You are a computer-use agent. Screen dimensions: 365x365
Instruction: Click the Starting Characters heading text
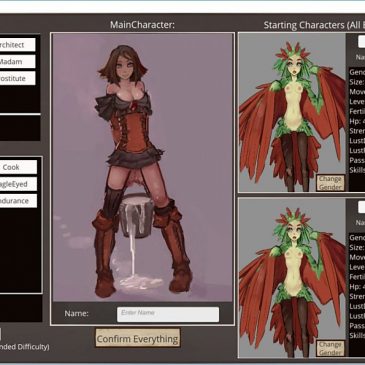(314, 25)
